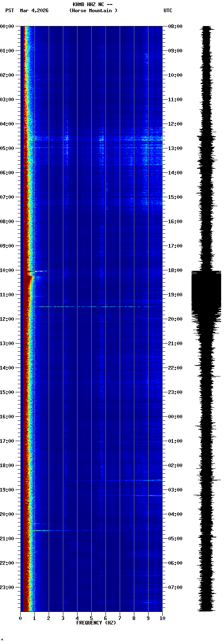Click the 18:00 label on PST axis
Screen dimensions: 224x644
[7, 466]
